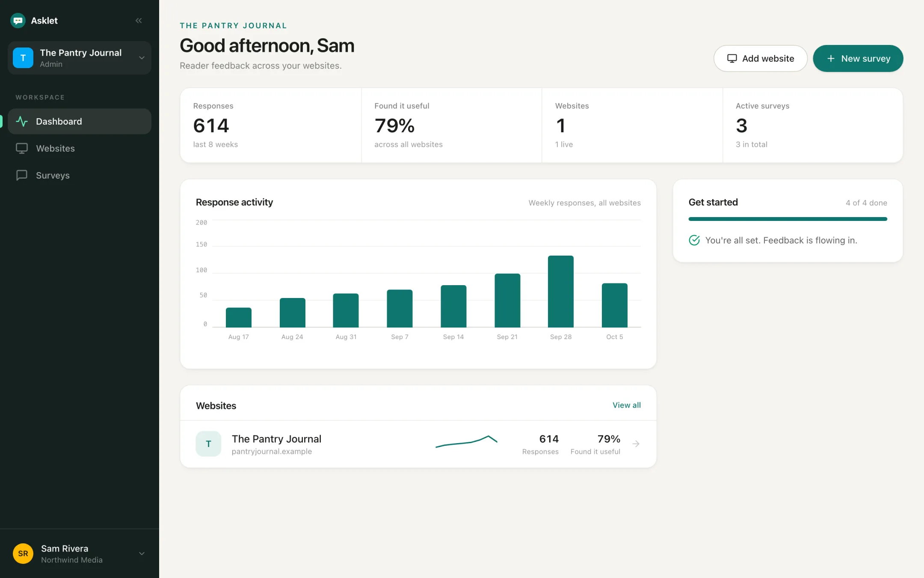
Task: Click the Sep 7 chart bar
Action: pyautogui.click(x=400, y=309)
